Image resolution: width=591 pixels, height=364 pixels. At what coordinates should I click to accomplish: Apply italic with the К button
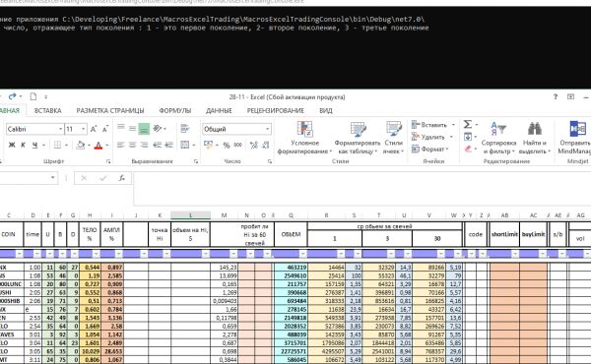(x=23, y=145)
